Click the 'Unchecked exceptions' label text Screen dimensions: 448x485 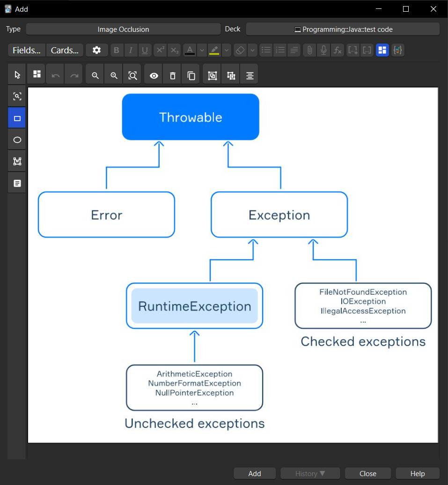(x=194, y=423)
